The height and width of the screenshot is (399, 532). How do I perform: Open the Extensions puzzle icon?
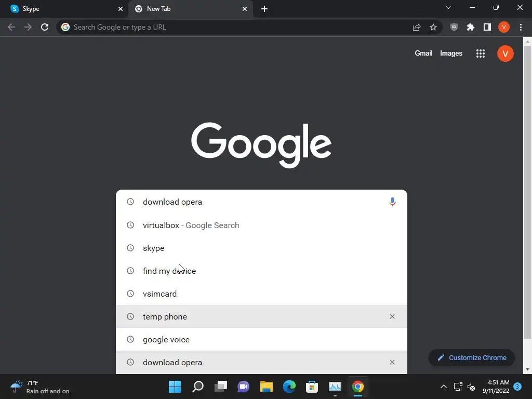(471, 27)
